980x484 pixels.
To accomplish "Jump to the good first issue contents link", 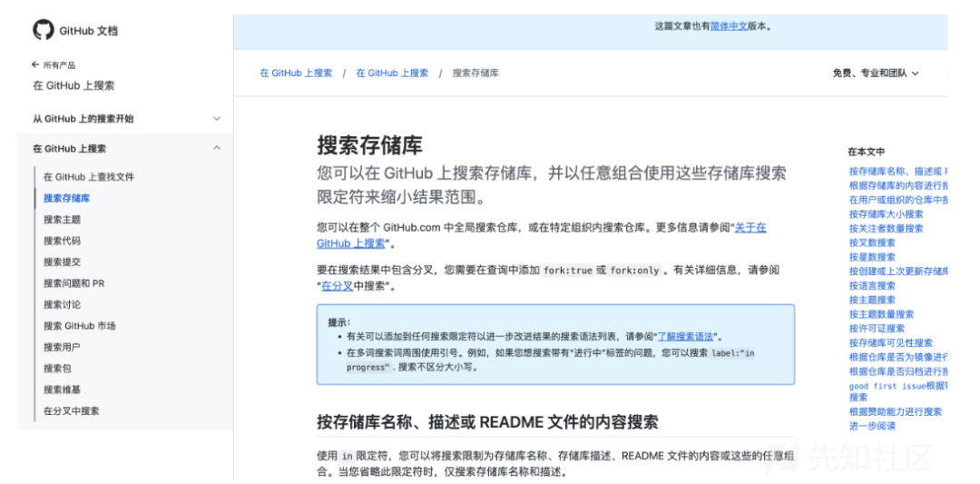I will click(x=898, y=391).
